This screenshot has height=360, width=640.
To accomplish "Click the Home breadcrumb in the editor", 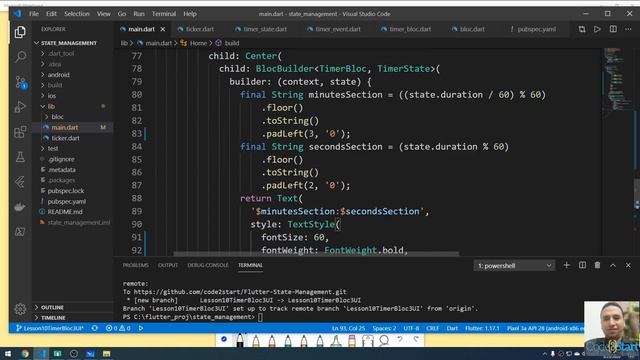I will (198, 43).
